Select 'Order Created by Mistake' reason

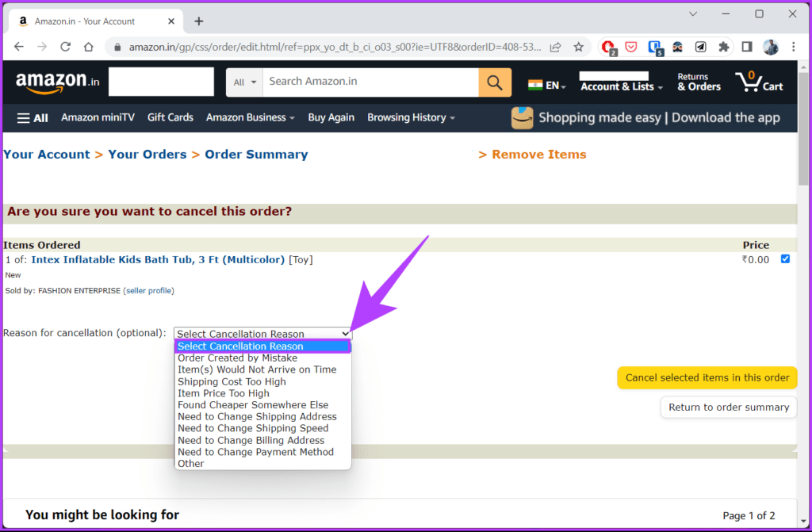tap(237, 358)
